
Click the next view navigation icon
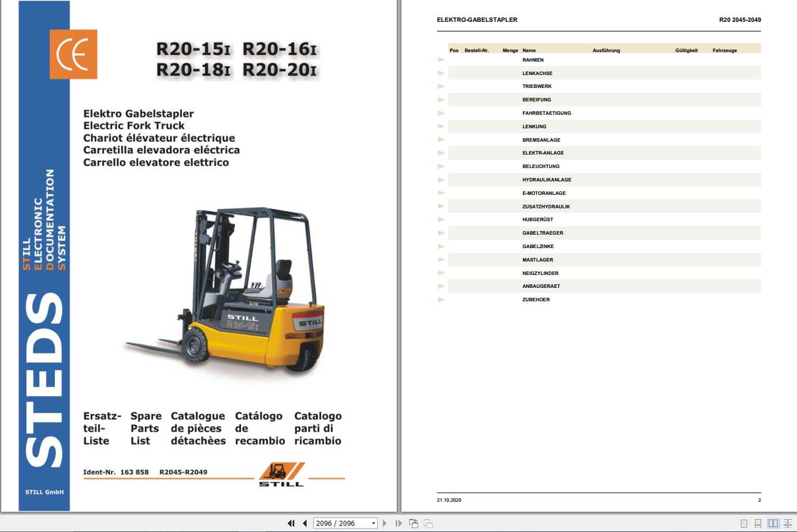[428, 523]
